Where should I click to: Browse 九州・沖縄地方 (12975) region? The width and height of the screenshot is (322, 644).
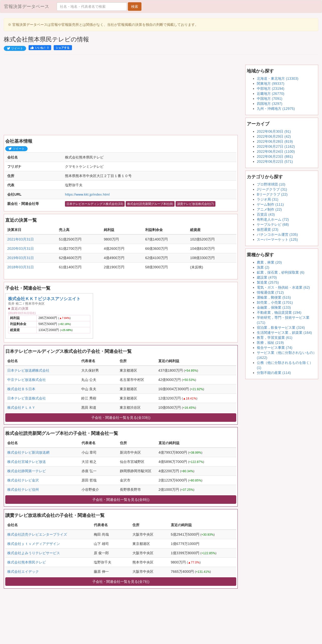tap(276, 109)
